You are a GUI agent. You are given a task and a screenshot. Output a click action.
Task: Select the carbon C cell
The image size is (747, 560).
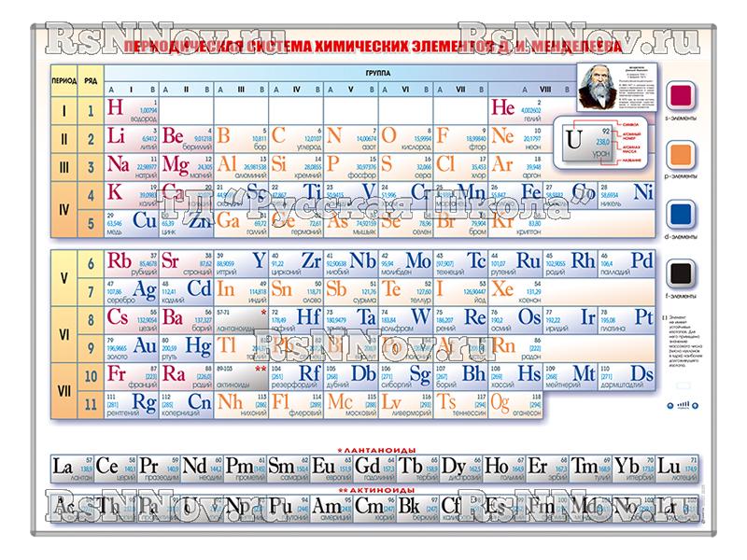tap(296, 139)
